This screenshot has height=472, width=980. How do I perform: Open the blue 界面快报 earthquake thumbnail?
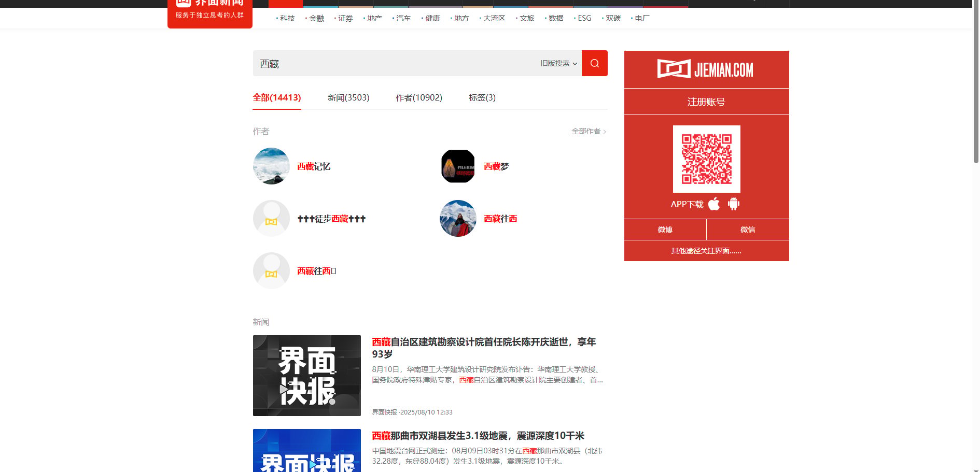(x=307, y=450)
